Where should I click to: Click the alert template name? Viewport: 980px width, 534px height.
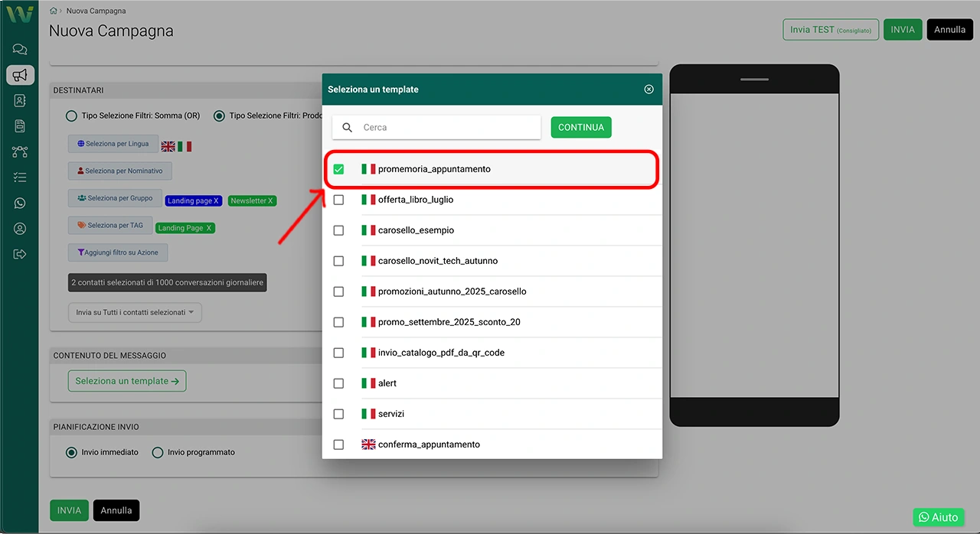(x=387, y=383)
